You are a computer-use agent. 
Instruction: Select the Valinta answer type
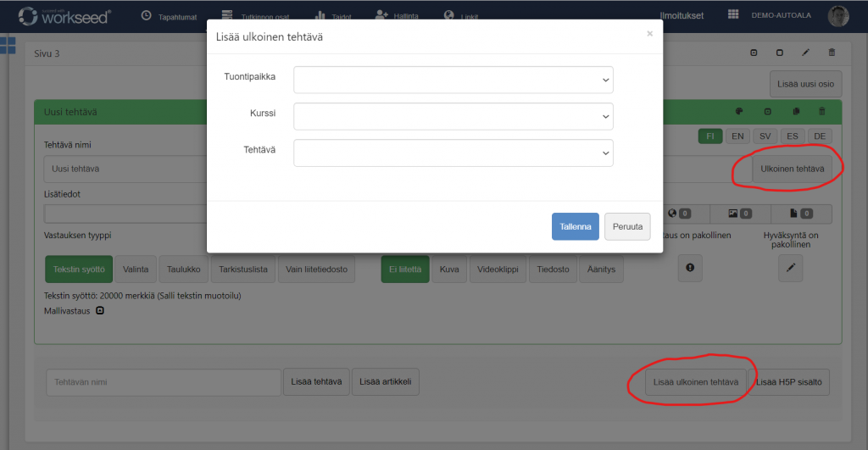136,269
